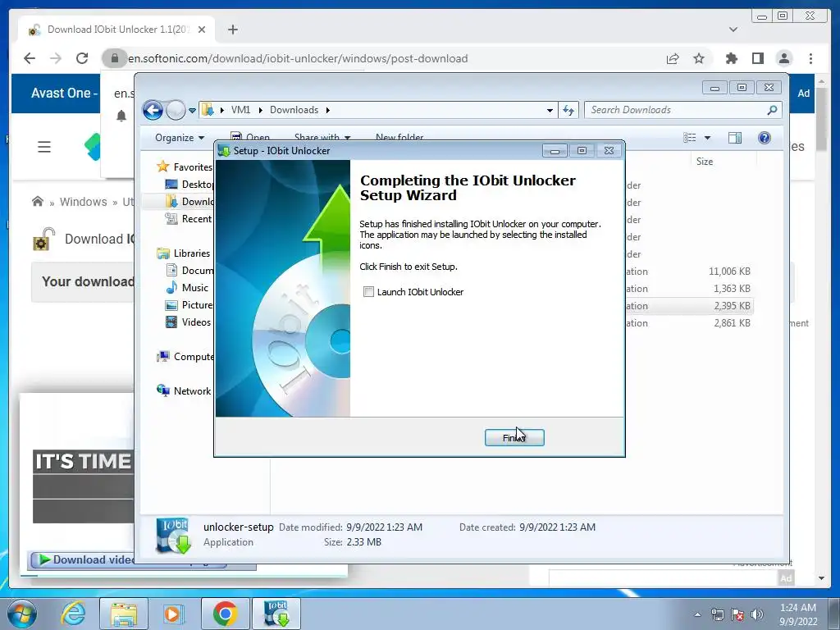Open the Organize menu in Explorer

coord(180,138)
